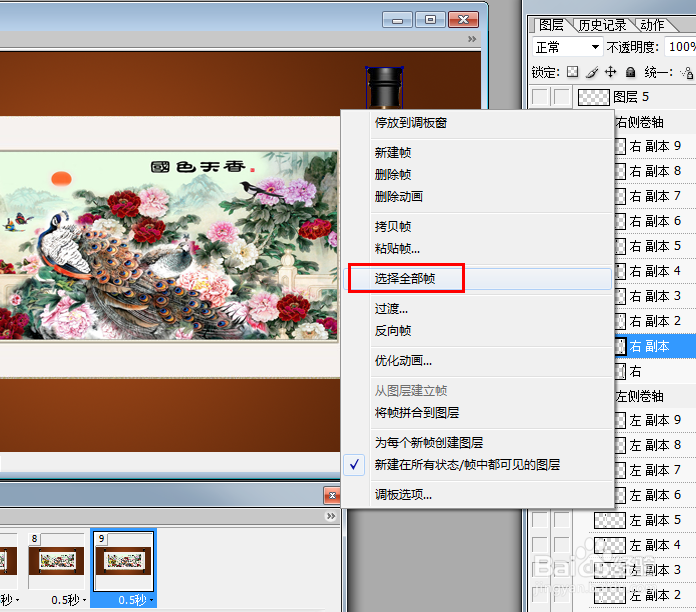696x612 pixels.
Task: Toggle visibility box of 图层 5
Action: coord(540,97)
